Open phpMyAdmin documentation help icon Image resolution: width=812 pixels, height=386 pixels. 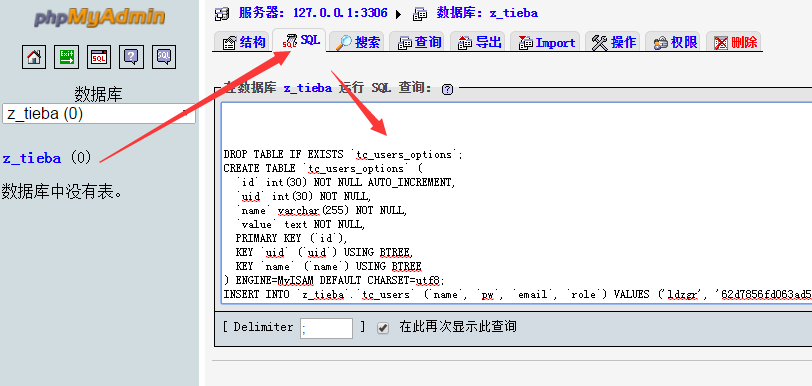tap(131, 57)
